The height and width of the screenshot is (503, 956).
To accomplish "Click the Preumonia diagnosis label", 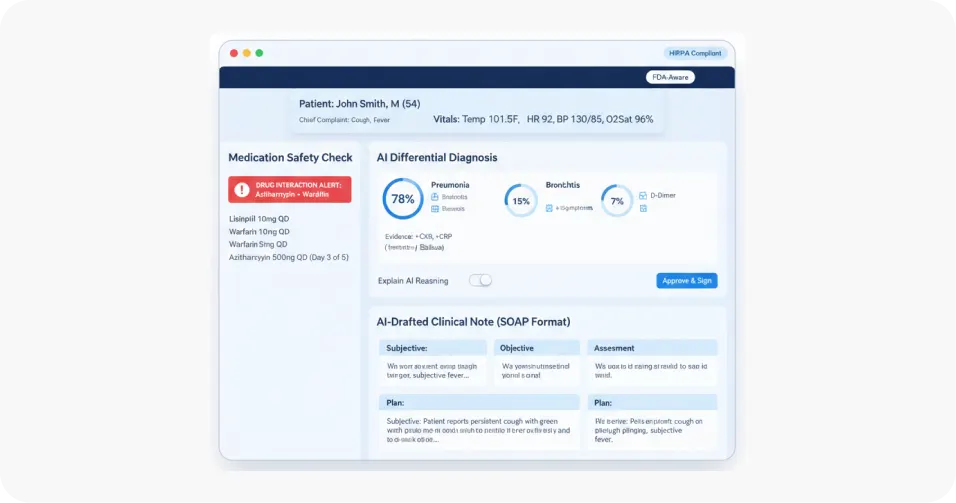I will 450,185.
